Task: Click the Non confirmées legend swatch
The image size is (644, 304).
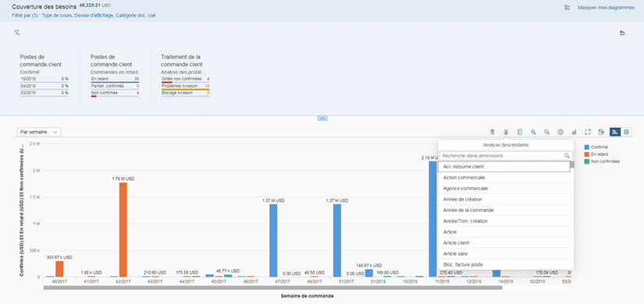Action: tap(586, 161)
